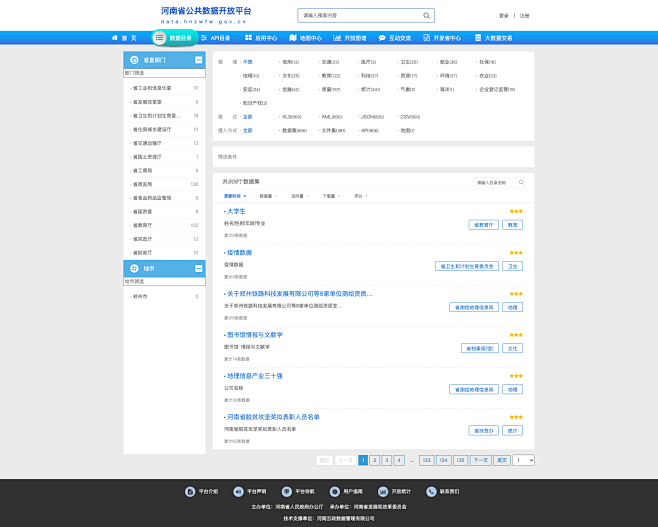The width and height of the screenshot is (658, 527).
Task: Open the 大学生 dataset title
Action: [236, 211]
